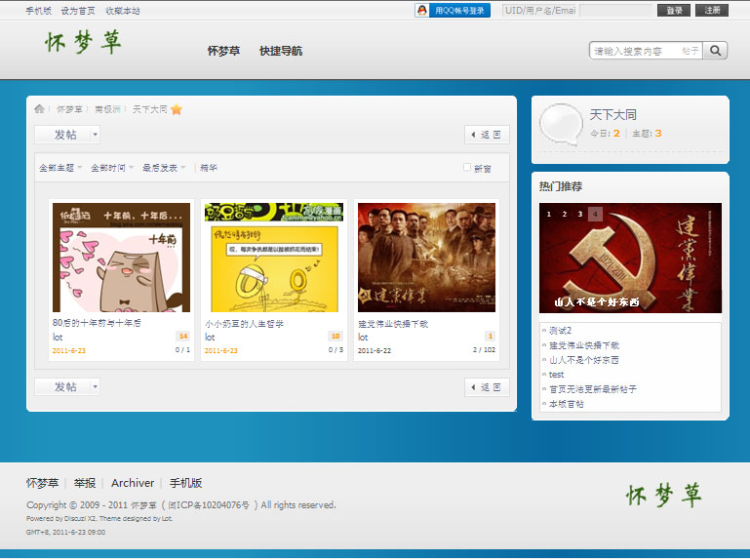
Task: Switch to slide 4 in 热门推荐
Action: 595,214
